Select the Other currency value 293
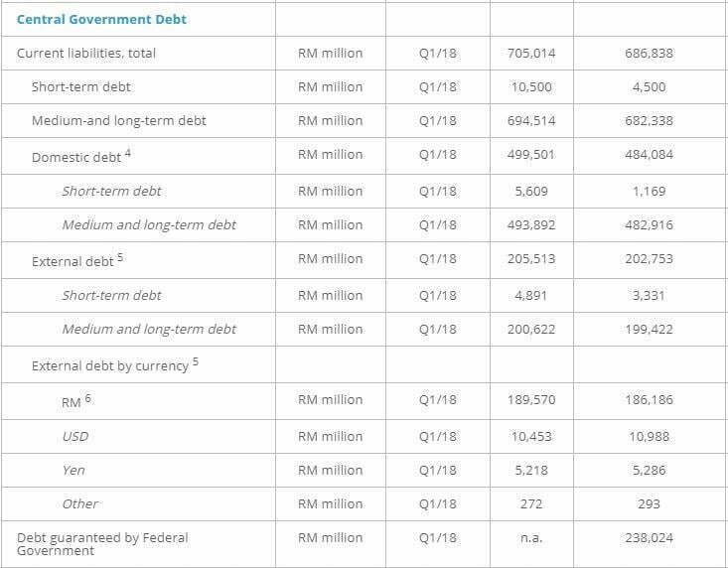 point(649,504)
